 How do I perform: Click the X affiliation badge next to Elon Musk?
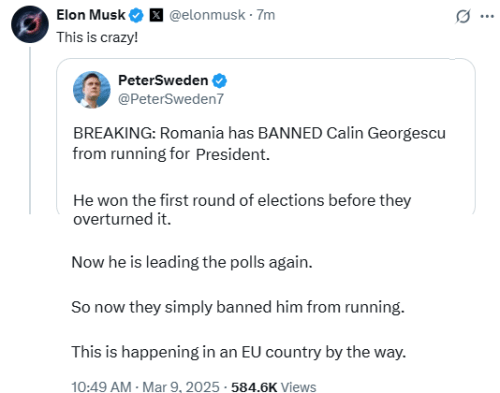[156, 15]
